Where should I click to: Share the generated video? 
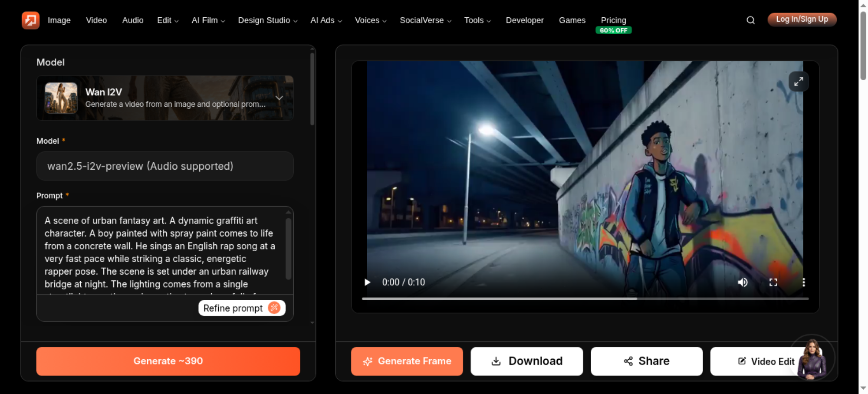646,361
